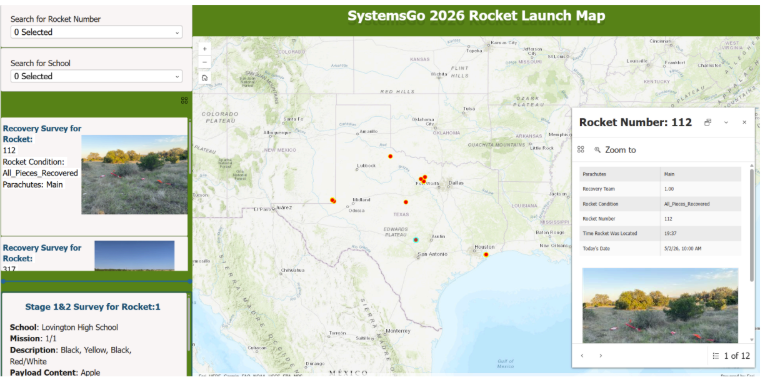Click the Today's Date row in popup
The width and height of the screenshot is (761, 380).
point(660,248)
